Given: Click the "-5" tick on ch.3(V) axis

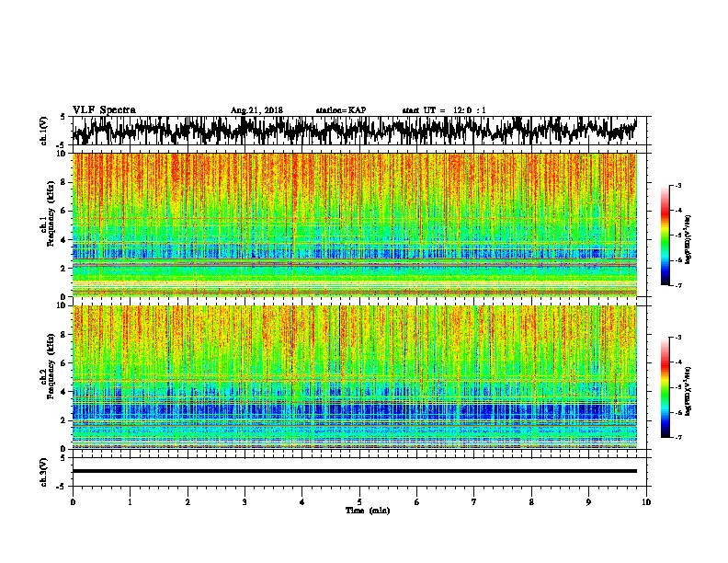Looking at the screenshot, I should 61,487.
